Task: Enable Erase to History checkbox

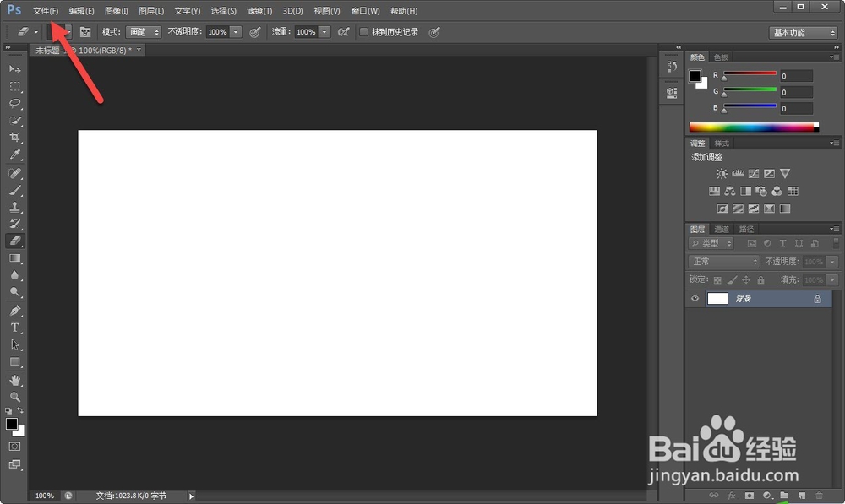Action: coord(363,32)
